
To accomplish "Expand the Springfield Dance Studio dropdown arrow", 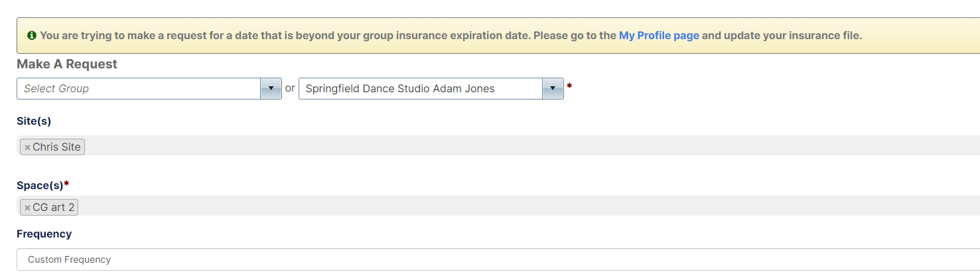I will coord(553,88).
